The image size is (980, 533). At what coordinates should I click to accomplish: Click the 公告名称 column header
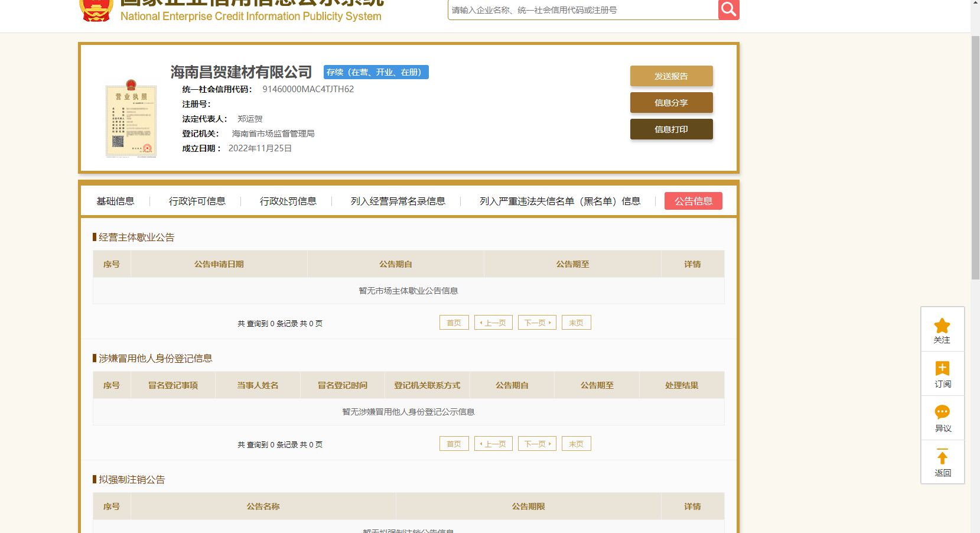click(263, 506)
